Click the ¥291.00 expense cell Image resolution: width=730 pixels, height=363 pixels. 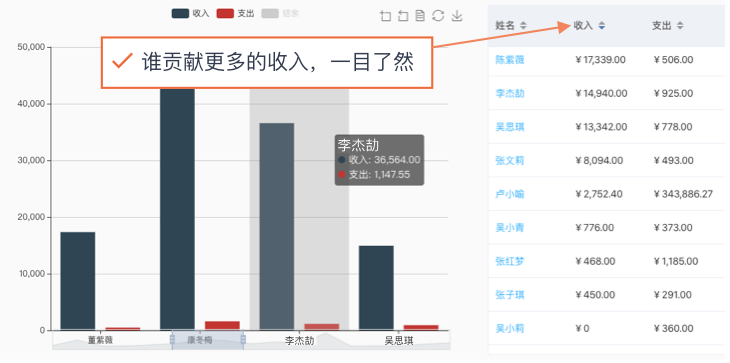tap(673, 295)
